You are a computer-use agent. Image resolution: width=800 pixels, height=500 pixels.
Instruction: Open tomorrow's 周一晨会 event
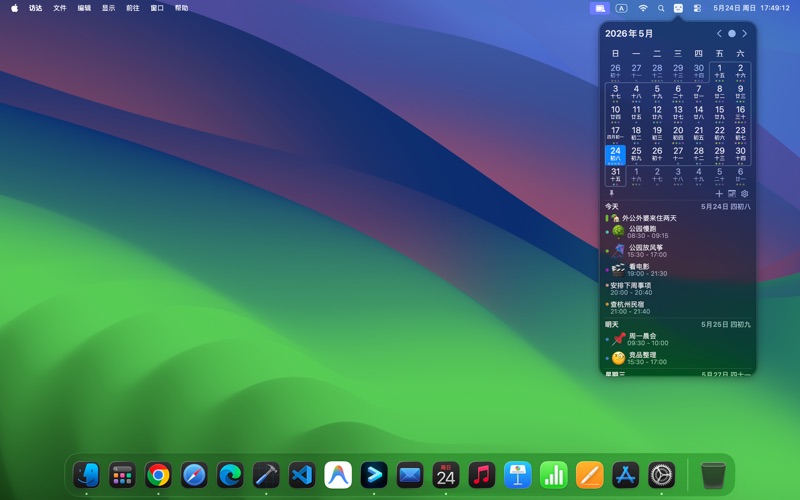678,339
